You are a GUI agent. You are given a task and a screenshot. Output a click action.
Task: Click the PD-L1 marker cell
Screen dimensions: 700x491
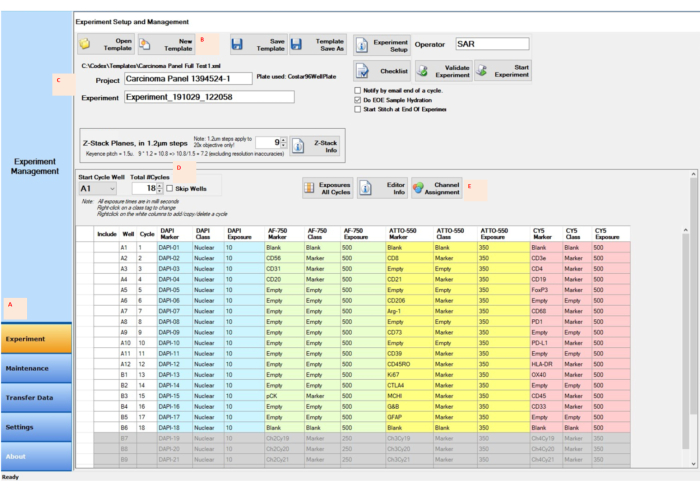tap(546, 343)
